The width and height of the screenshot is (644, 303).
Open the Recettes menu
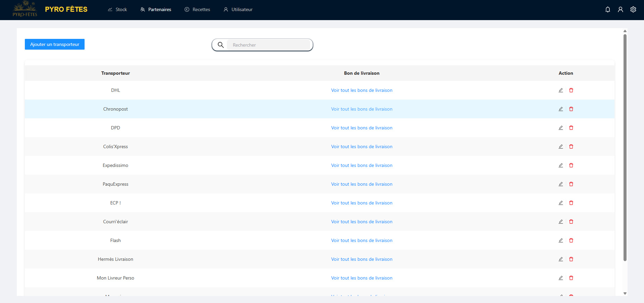[197, 9]
